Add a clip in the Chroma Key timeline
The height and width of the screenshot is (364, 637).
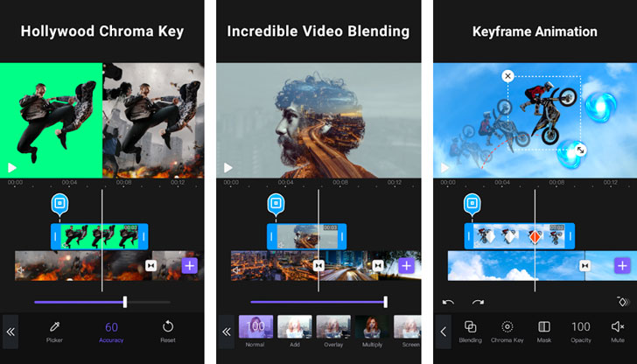189,266
